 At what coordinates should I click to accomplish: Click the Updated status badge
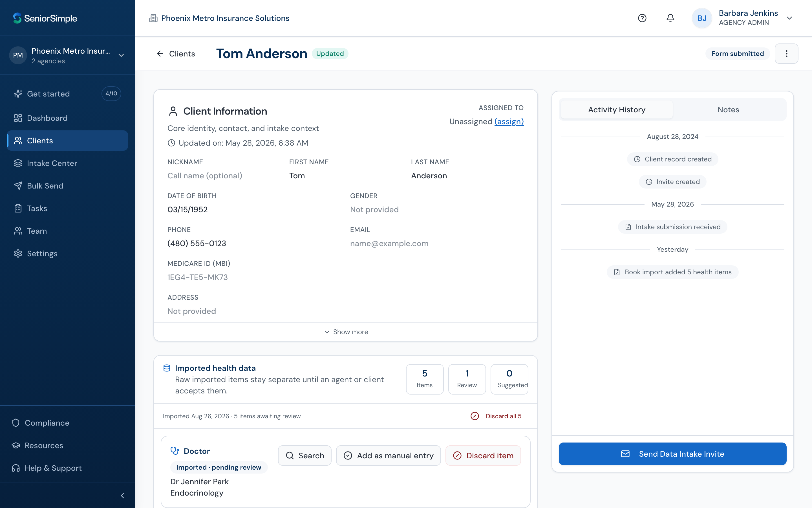(x=330, y=54)
